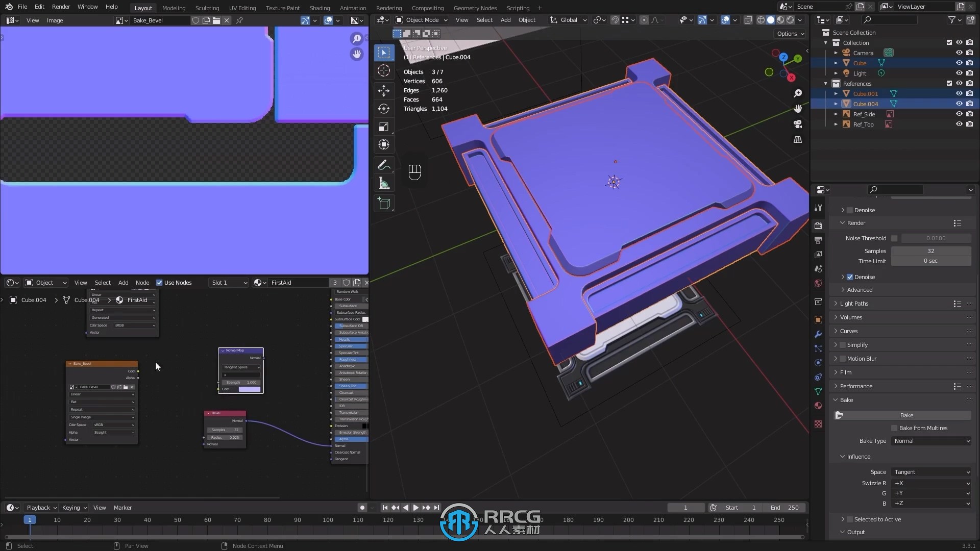This screenshot has width=980, height=551.
Task: Open the Swizzle R dropdown
Action: tap(932, 483)
